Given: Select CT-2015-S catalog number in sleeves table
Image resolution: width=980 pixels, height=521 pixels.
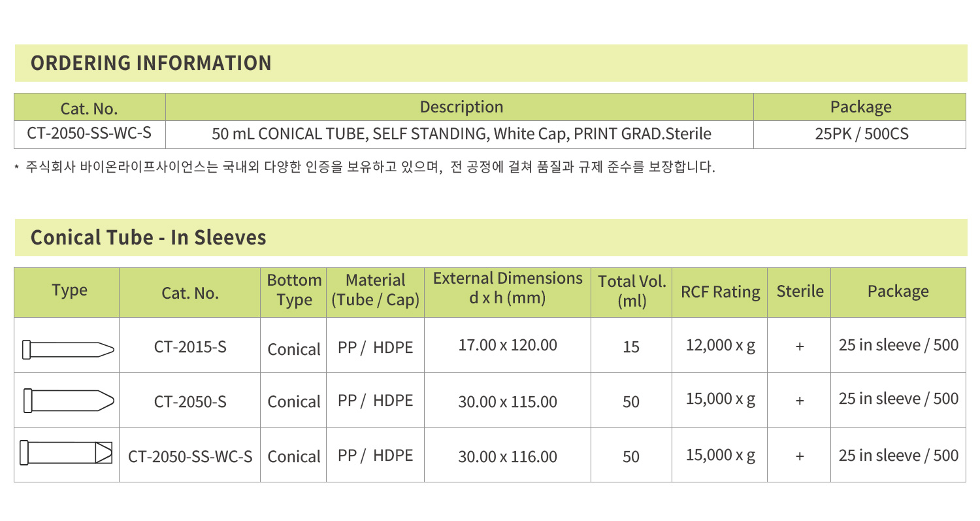Looking at the screenshot, I should (x=190, y=346).
